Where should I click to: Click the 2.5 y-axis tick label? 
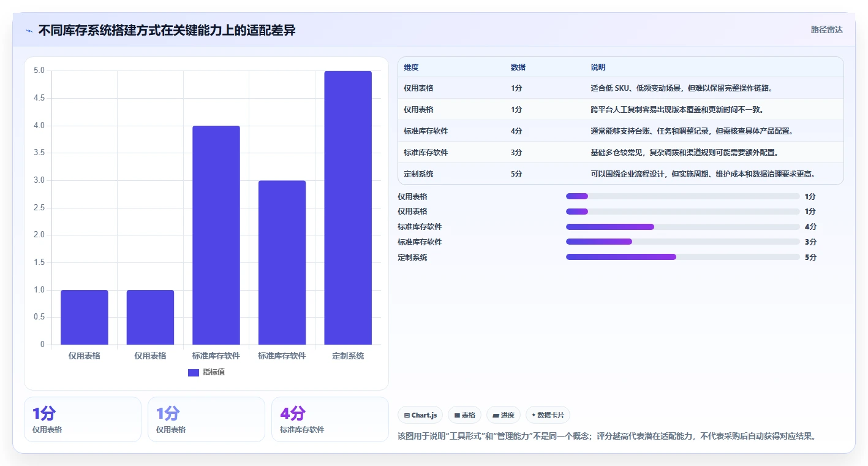click(39, 208)
